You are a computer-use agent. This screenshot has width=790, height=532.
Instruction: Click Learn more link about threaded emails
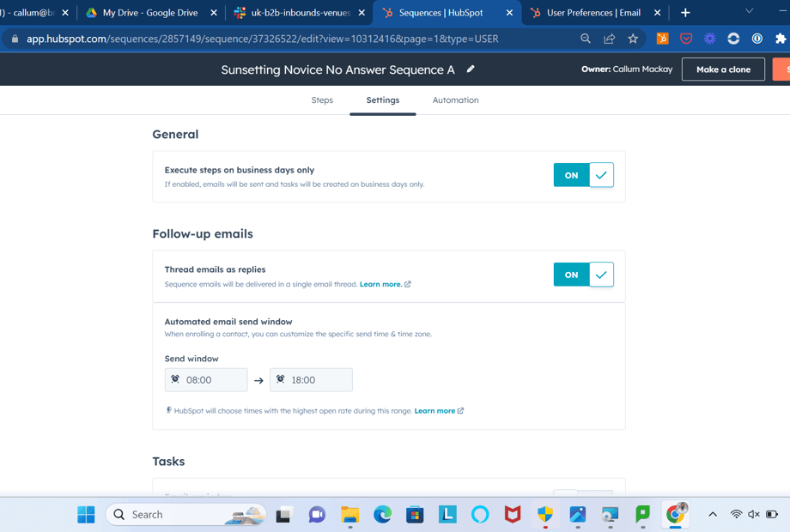(x=380, y=284)
